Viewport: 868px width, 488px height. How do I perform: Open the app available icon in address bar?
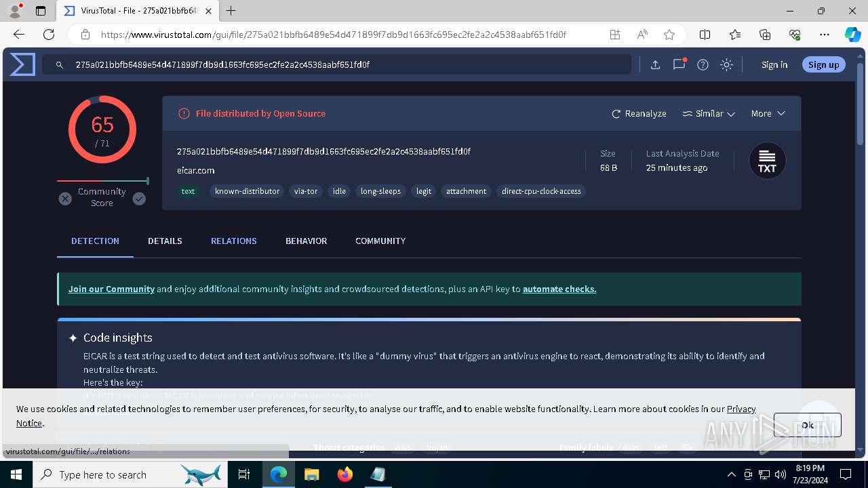pos(615,35)
